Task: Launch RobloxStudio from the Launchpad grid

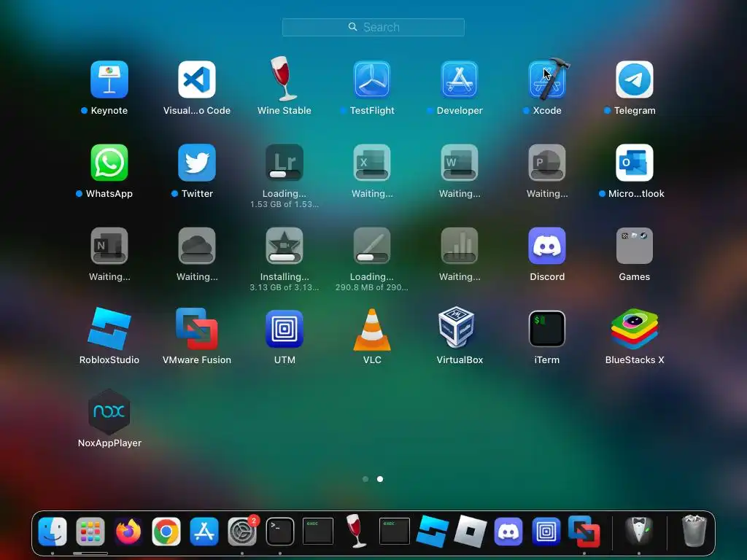Action: 109,329
